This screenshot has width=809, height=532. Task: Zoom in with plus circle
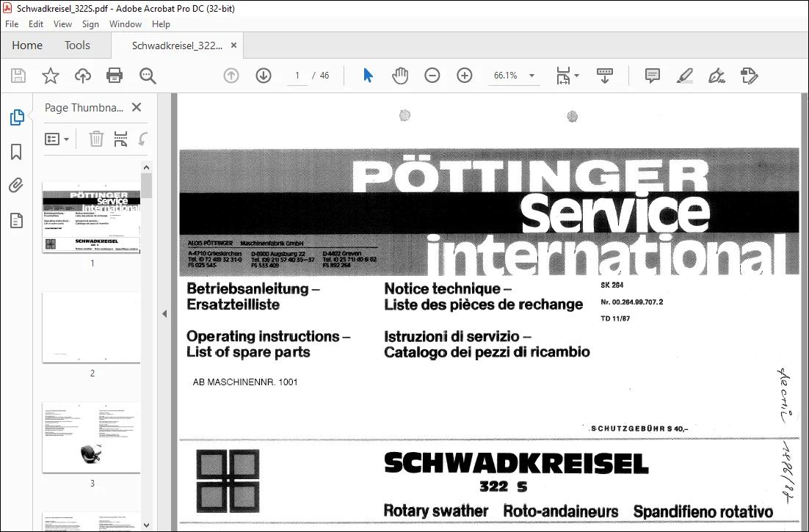point(465,76)
